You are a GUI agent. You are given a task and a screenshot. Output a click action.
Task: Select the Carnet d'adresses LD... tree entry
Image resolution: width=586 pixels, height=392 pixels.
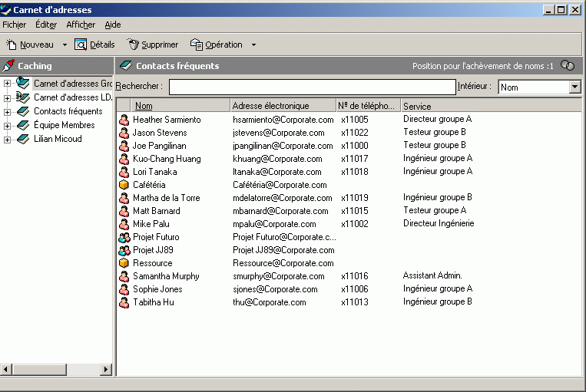click(73, 97)
